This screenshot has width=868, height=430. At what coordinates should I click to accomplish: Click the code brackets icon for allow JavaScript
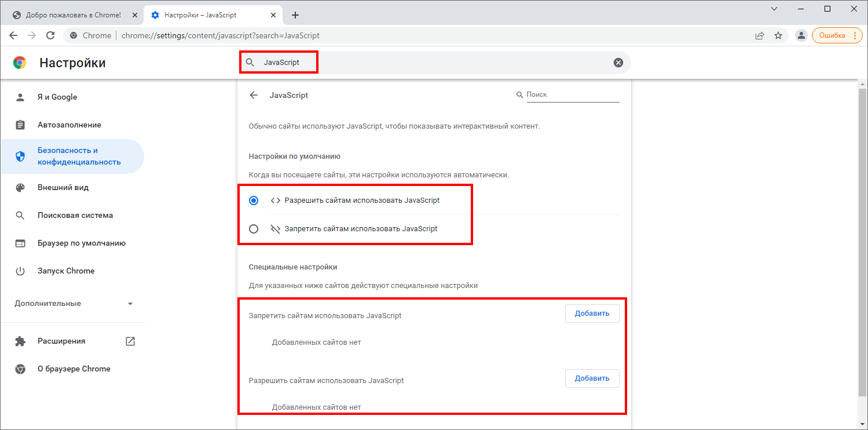275,201
